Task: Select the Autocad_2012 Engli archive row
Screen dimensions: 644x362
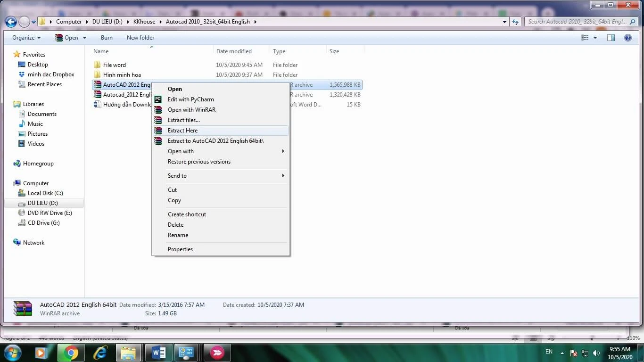Action: pyautogui.click(x=226, y=95)
